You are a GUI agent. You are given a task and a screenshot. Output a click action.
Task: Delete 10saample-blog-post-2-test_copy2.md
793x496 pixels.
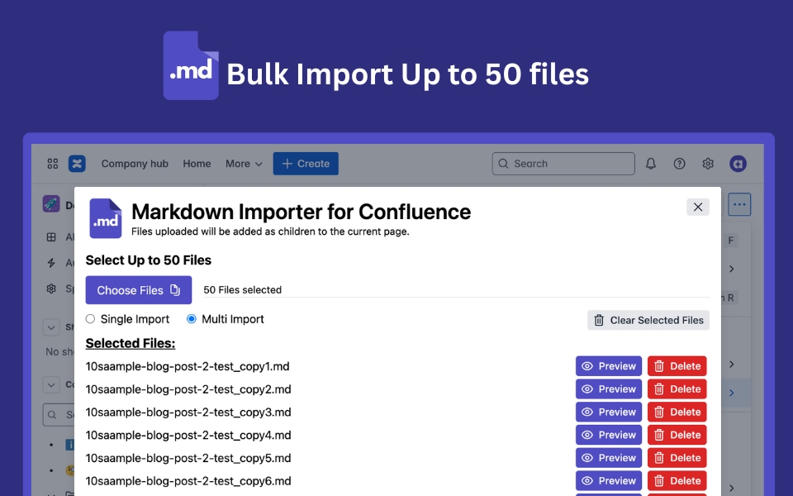pyautogui.click(x=677, y=389)
